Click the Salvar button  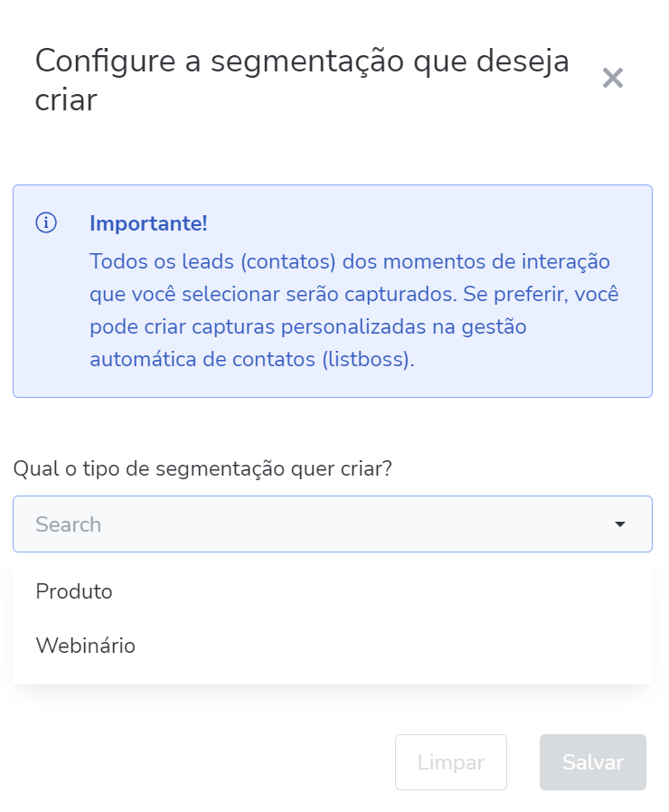(593, 761)
